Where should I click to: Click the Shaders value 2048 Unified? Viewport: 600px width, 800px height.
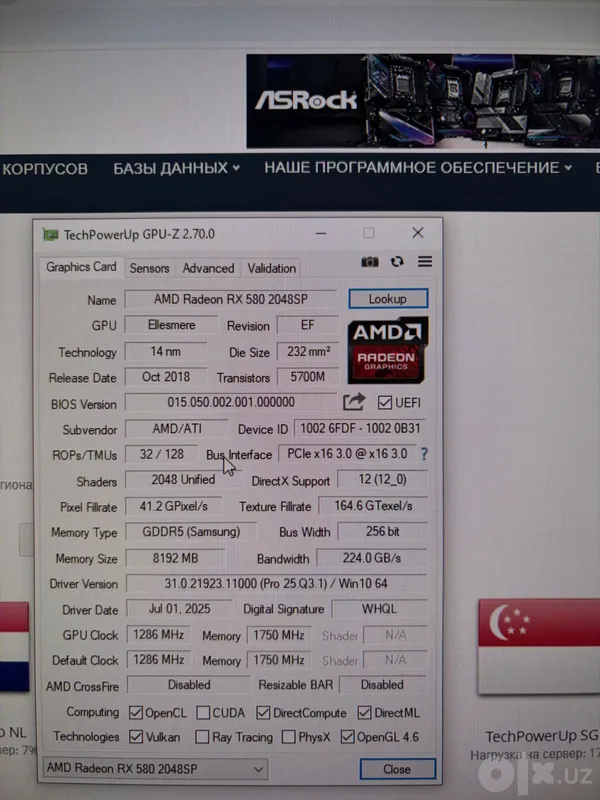pyautogui.click(x=183, y=480)
